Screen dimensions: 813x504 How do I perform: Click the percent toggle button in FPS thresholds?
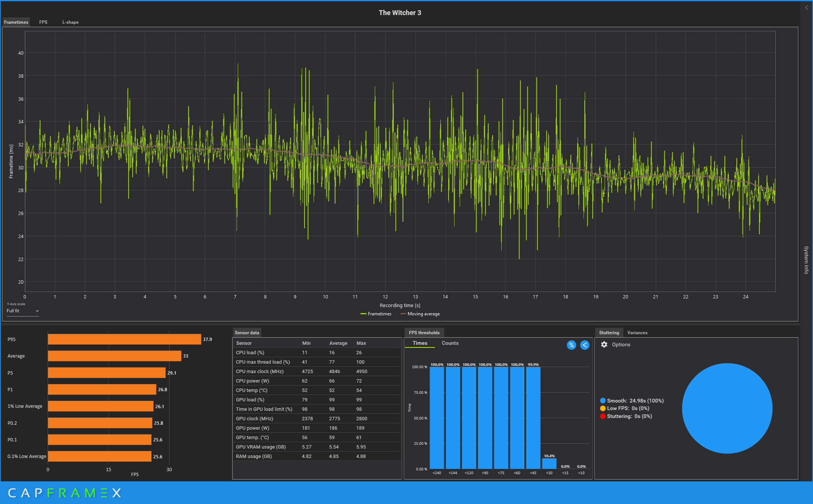tap(571, 345)
